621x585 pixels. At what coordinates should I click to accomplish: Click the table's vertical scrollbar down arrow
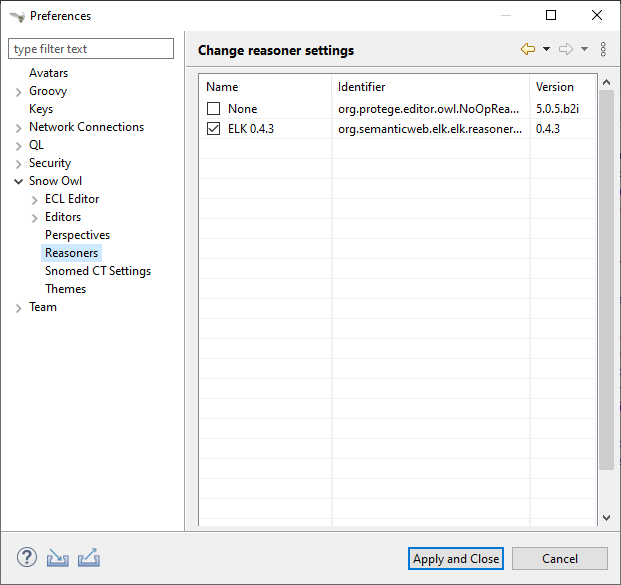(605, 517)
